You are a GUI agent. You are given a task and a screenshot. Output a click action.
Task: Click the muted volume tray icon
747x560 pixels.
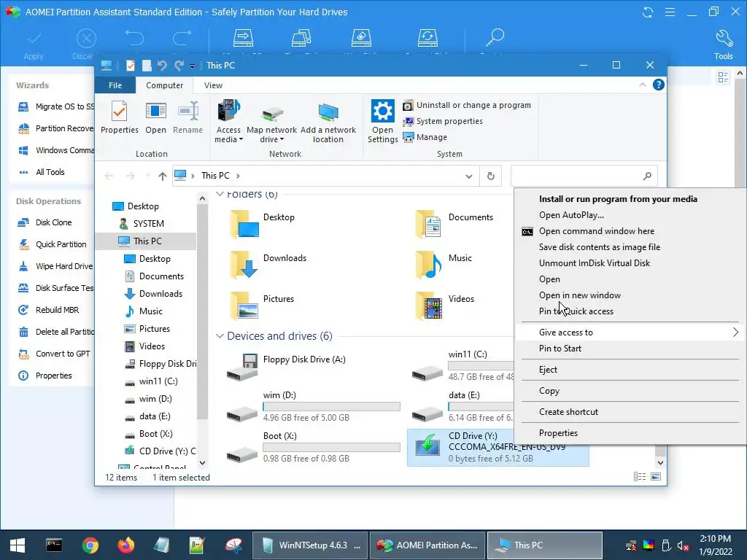coord(683,545)
